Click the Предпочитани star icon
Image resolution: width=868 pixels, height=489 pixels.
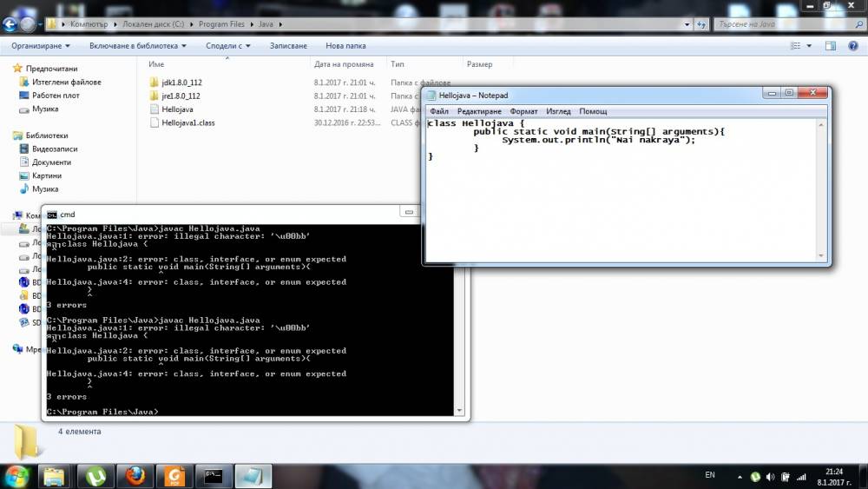click(x=17, y=68)
